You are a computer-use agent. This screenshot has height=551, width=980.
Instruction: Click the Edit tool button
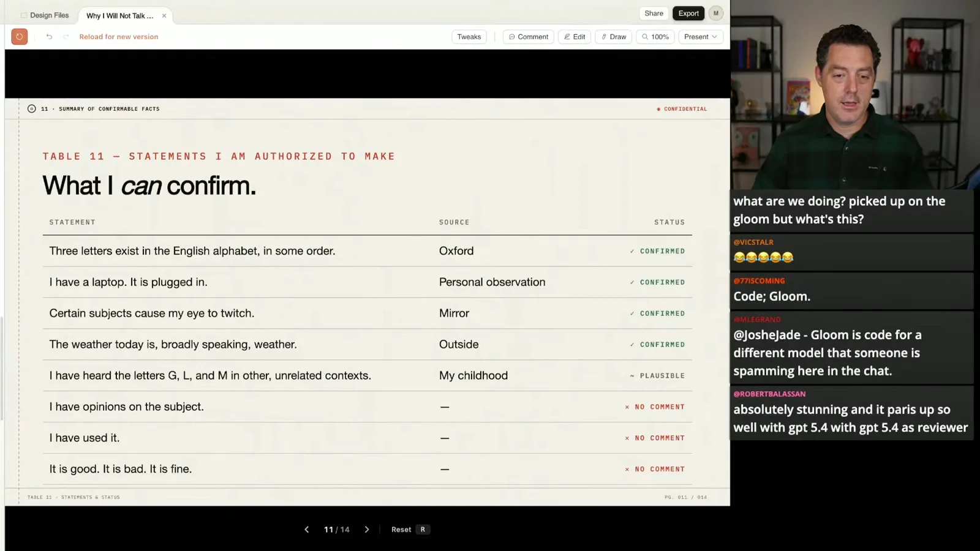(575, 37)
